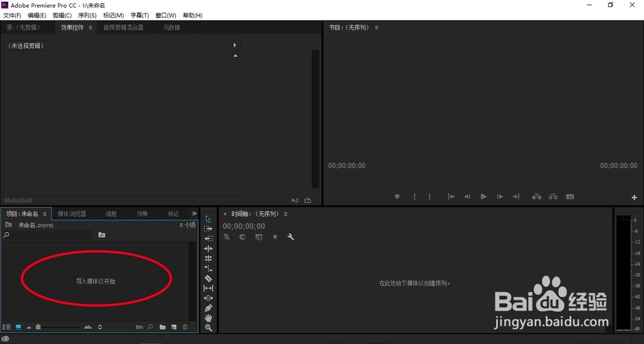
Task: Click the Clear trash icon
Action: tap(185, 327)
